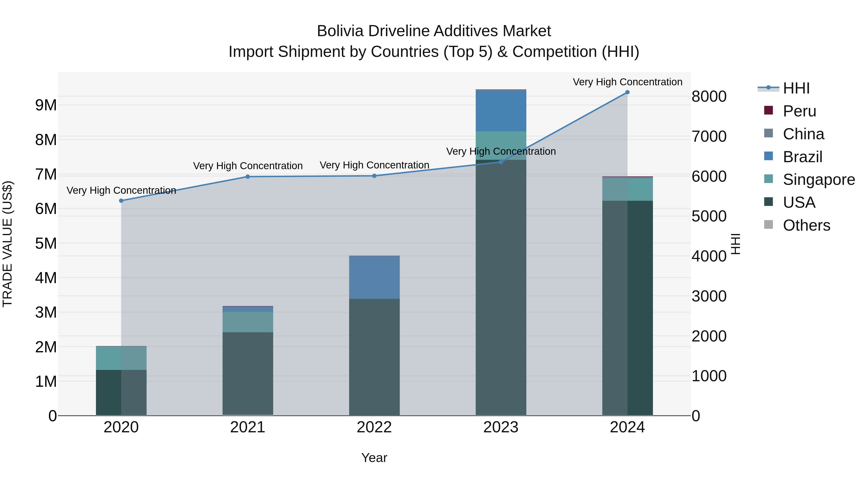Click the USA segment of the 2020 bar
The width and height of the screenshot is (868, 488).
[121, 393]
